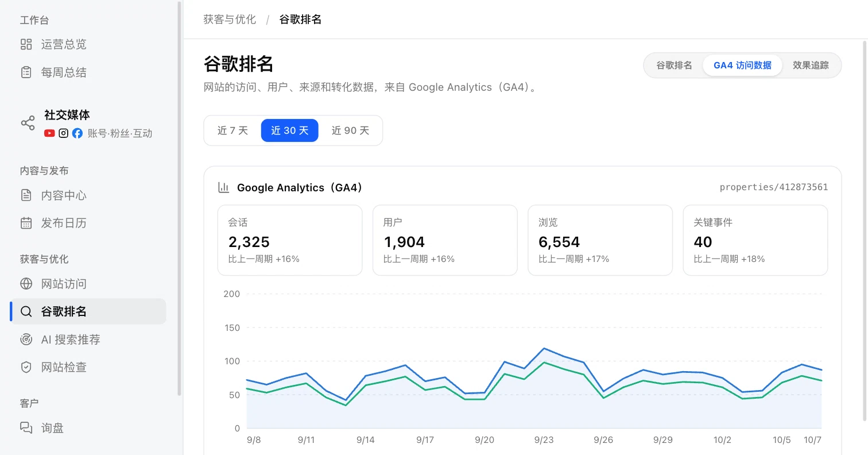Open 运营总览 in the sidebar
The height and width of the screenshot is (455, 868).
click(88, 44)
